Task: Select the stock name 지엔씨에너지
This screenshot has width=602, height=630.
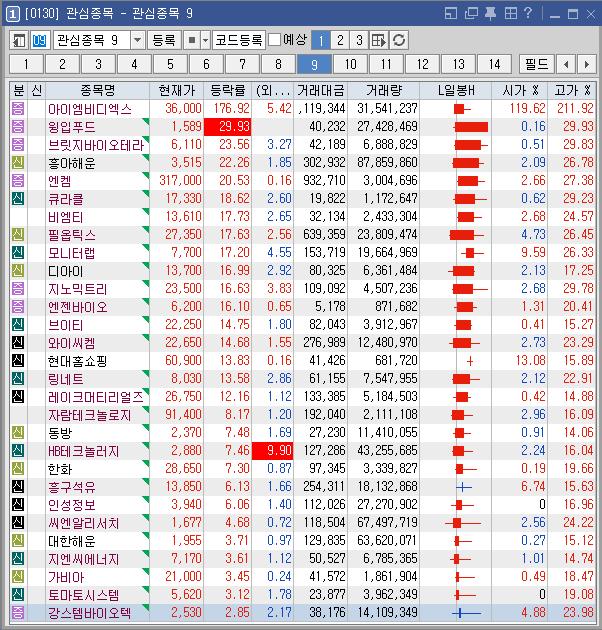Action: coord(84,559)
